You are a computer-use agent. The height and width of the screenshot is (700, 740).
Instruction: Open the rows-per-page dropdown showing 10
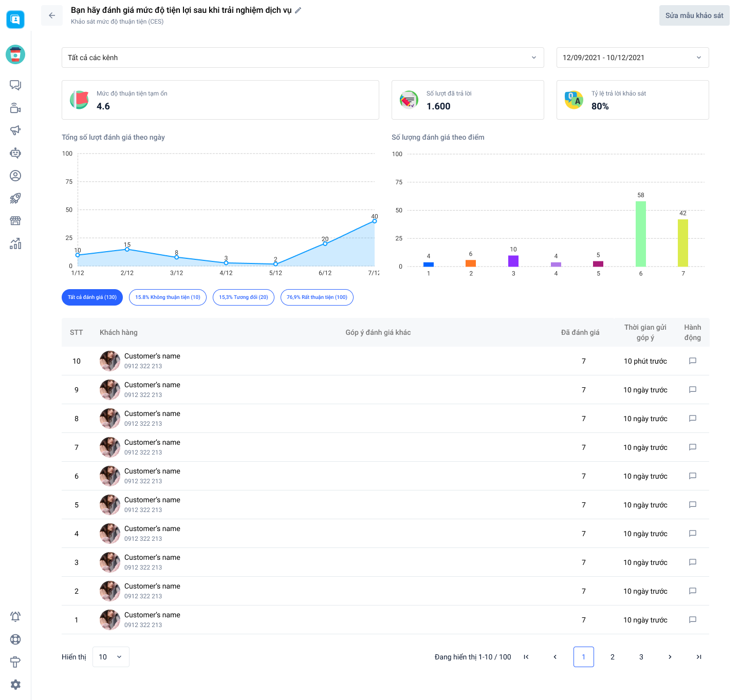point(110,657)
